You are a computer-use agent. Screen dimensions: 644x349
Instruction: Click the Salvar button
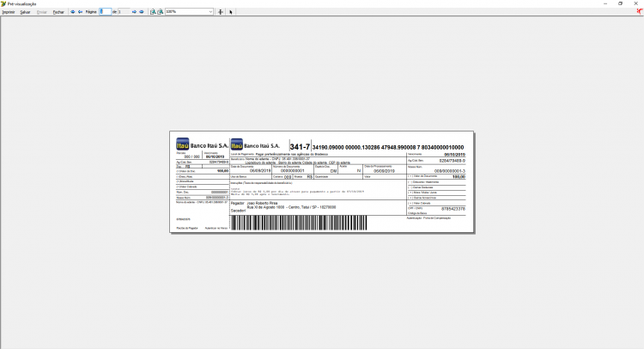click(x=26, y=12)
